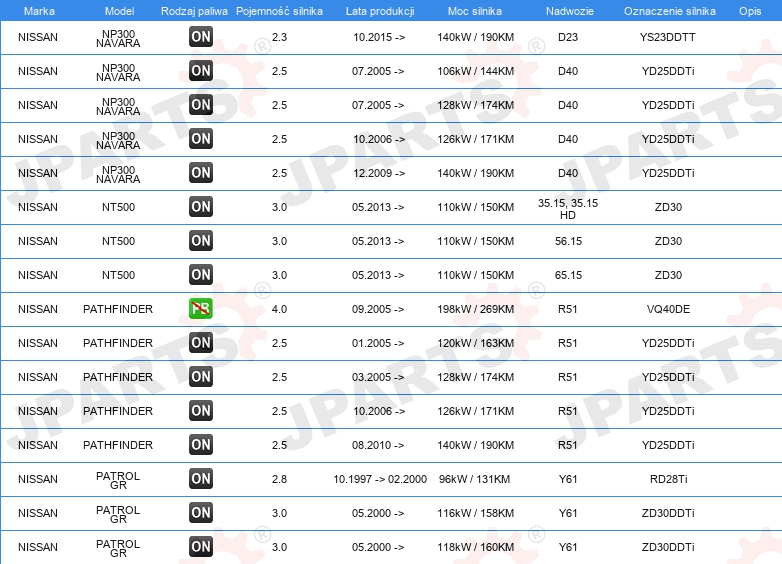This screenshot has height=564, width=782.
Task: Click the ON icon in the PATHFINDER 120kW / 163KM row
Action: point(201,343)
